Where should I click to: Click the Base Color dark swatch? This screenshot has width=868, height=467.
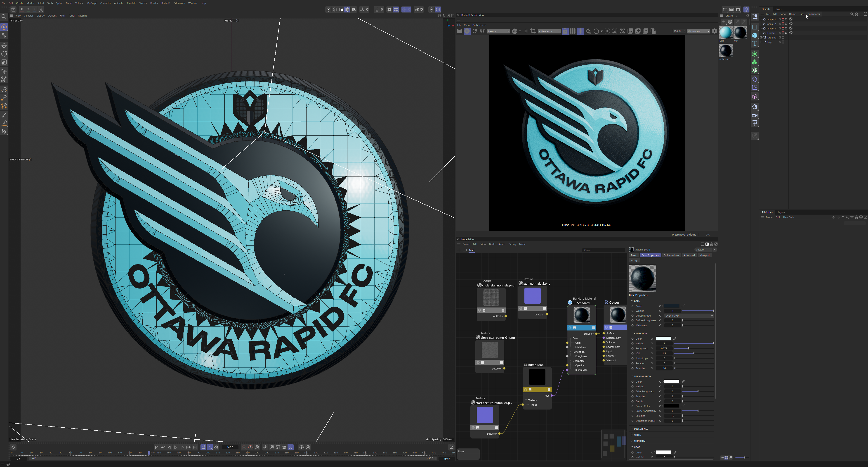[x=672, y=306]
